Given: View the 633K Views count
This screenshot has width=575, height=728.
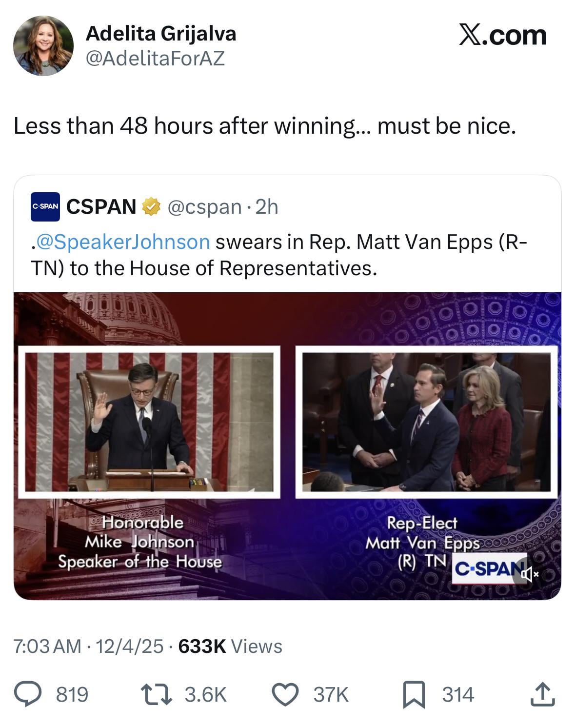Looking at the screenshot, I should point(230,646).
